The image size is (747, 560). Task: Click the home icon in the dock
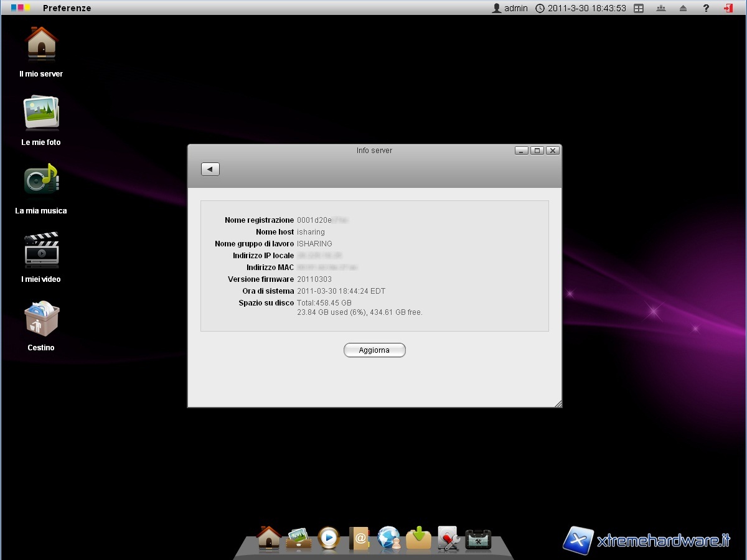(269, 538)
